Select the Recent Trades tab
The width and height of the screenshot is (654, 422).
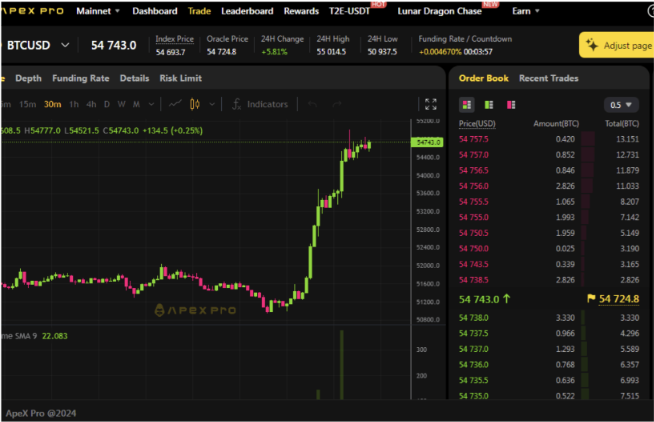coord(548,78)
